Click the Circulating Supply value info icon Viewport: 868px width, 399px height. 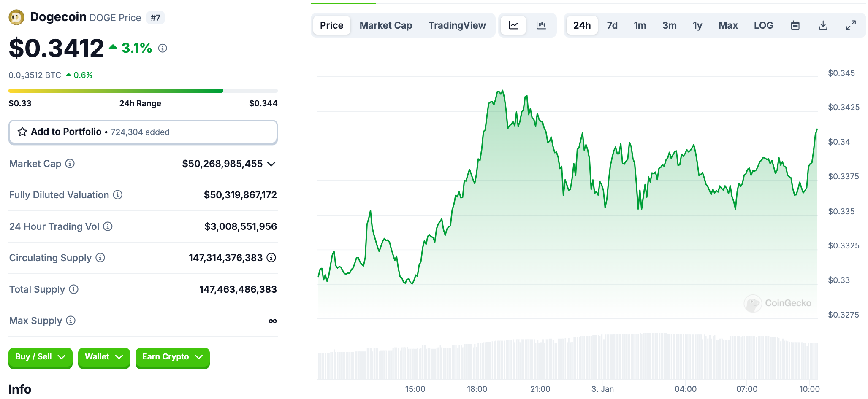(271, 258)
